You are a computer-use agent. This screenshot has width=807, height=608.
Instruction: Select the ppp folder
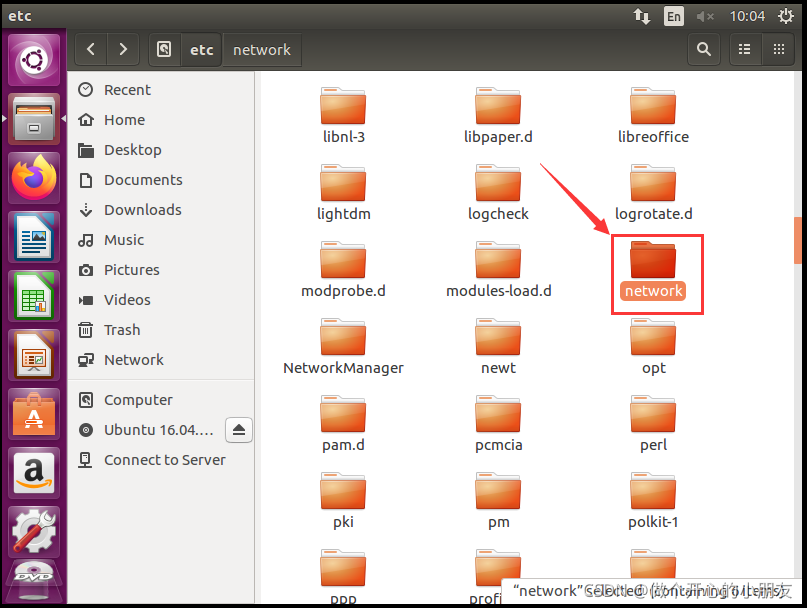[x=343, y=576]
